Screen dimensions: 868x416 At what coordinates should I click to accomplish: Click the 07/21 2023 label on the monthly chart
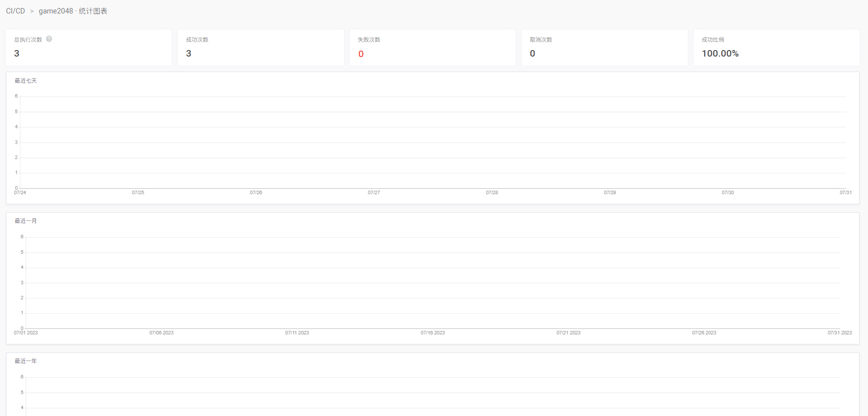coord(568,333)
